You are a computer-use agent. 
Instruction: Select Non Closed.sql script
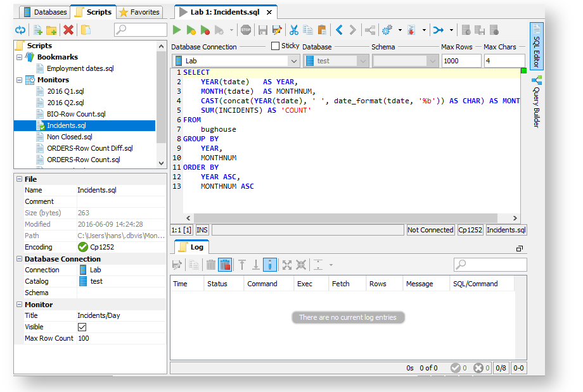[69, 137]
